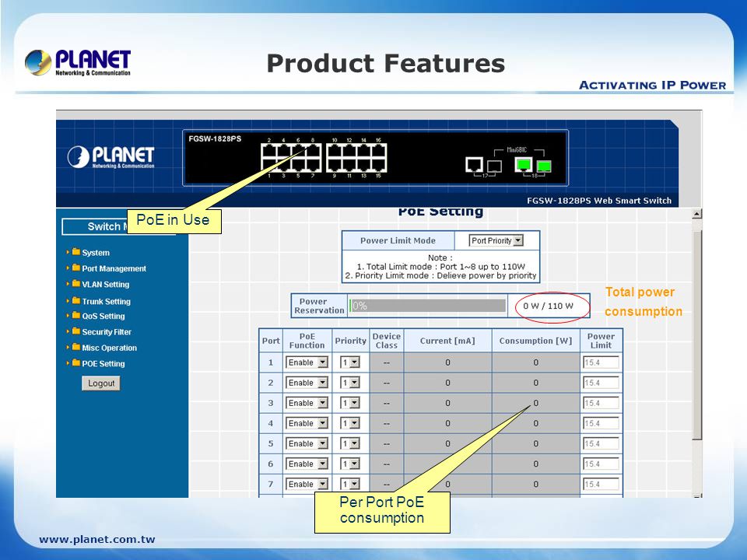Click the scrollbar up arrow
Screen dimensions: 747x560
click(697, 214)
